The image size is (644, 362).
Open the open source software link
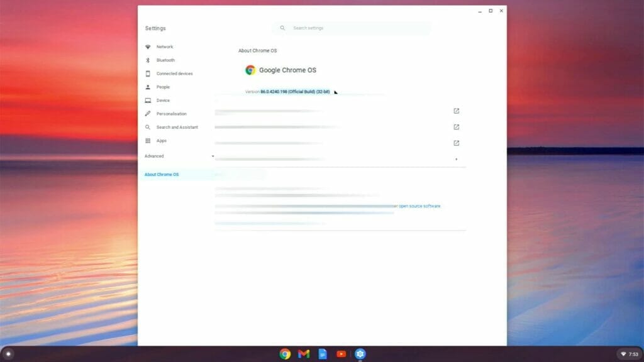tap(417, 206)
